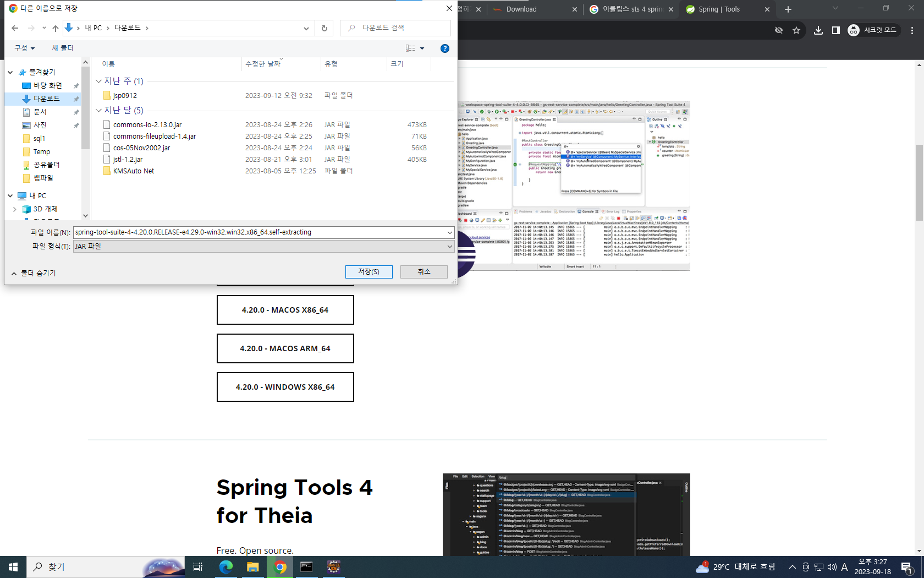The height and width of the screenshot is (578, 924).
Task: Open the dialog help icon
Action: [445, 48]
